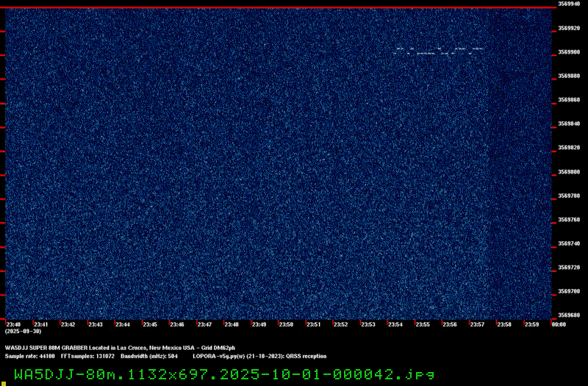Screen dimensions: 588x386
Task: Select the 3569840 frequency label
Action: pyautogui.click(x=569, y=124)
